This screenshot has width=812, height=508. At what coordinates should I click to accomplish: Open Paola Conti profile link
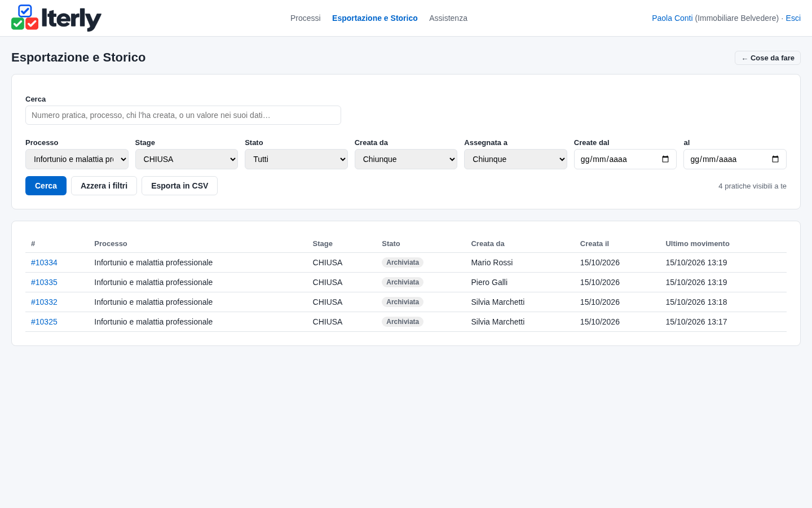coord(672,18)
